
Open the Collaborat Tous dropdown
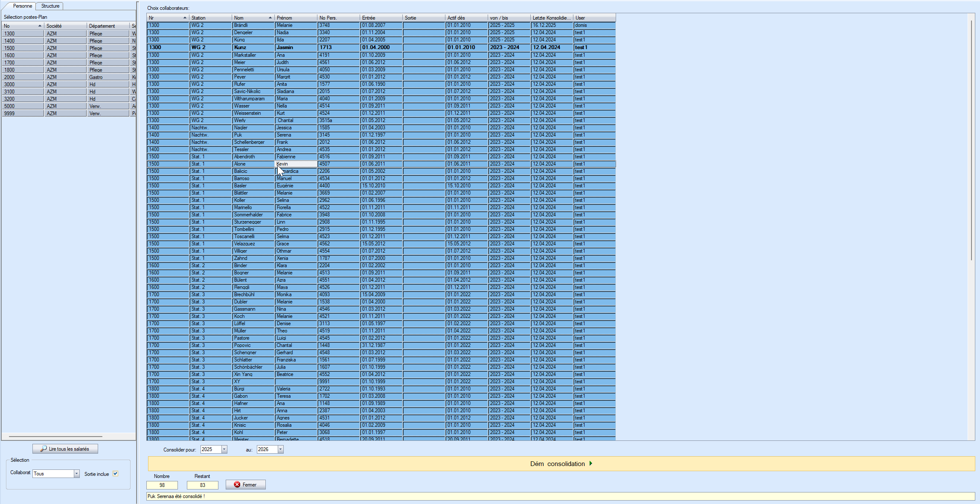tap(77, 474)
